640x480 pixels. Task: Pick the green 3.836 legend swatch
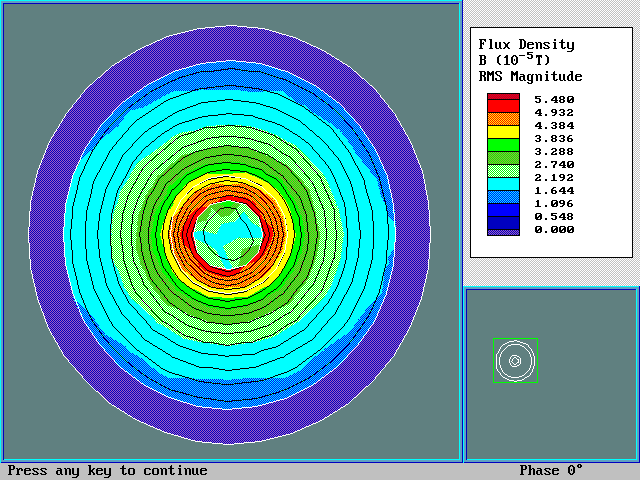click(503, 144)
